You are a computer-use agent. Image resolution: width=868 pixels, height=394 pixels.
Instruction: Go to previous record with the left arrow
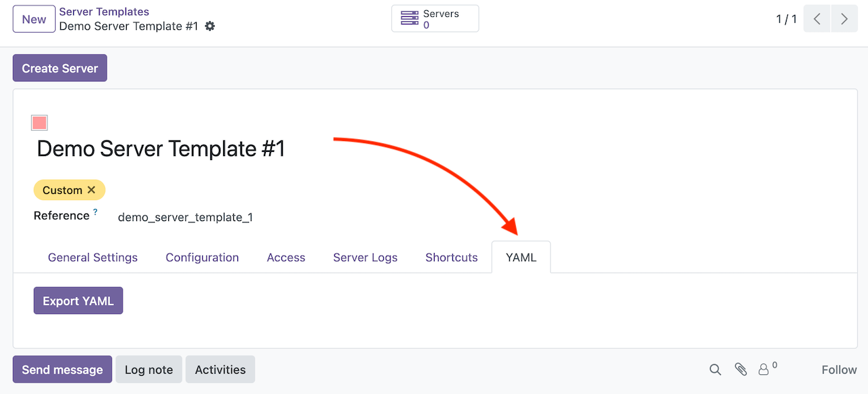[x=816, y=18]
